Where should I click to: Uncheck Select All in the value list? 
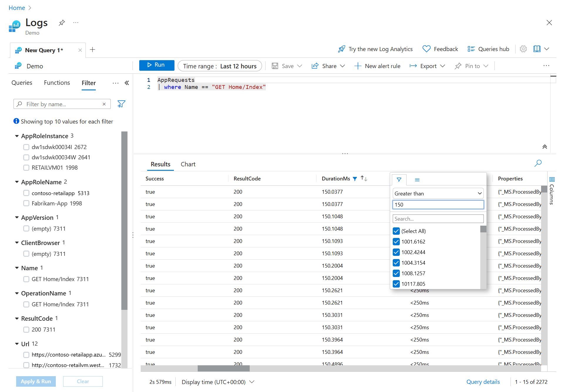click(x=396, y=231)
